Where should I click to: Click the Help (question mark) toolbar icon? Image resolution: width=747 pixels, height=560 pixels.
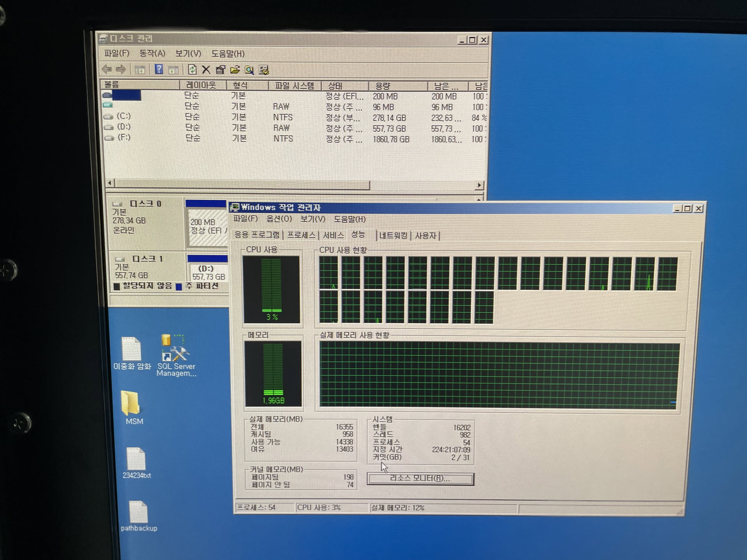pos(159,70)
